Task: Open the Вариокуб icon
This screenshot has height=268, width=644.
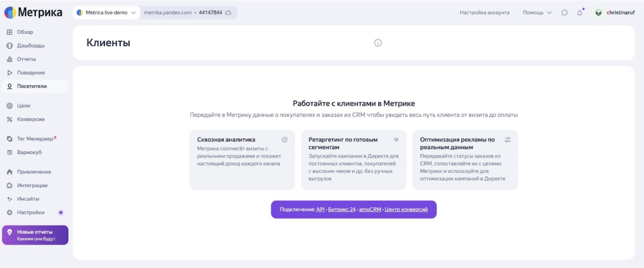Action: [9, 152]
